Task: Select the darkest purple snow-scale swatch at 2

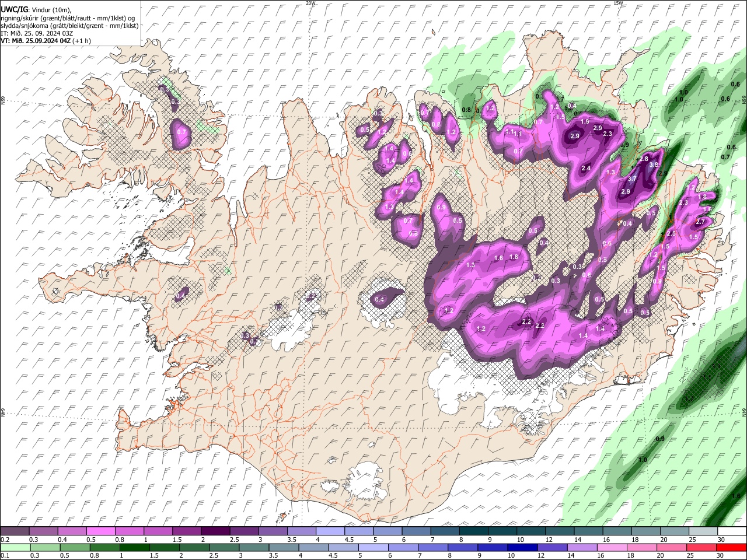Action: pyautogui.click(x=215, y=531)
